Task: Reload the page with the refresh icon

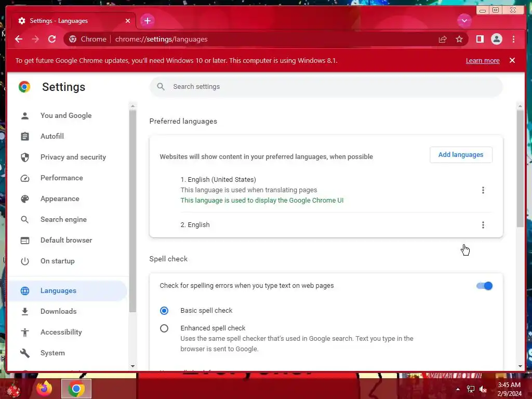Action: 52,39
